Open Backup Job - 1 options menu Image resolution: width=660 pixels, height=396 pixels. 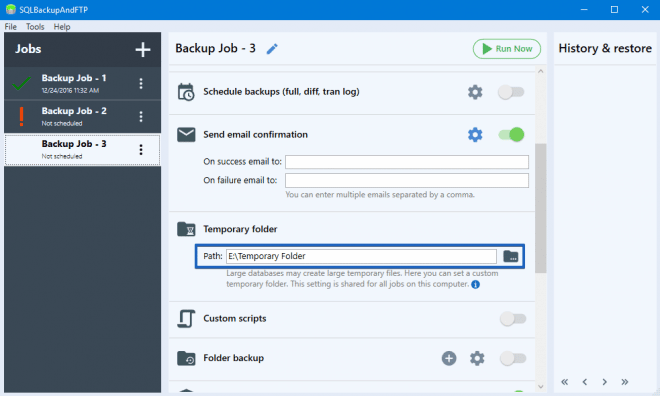[x=141, y=83]
